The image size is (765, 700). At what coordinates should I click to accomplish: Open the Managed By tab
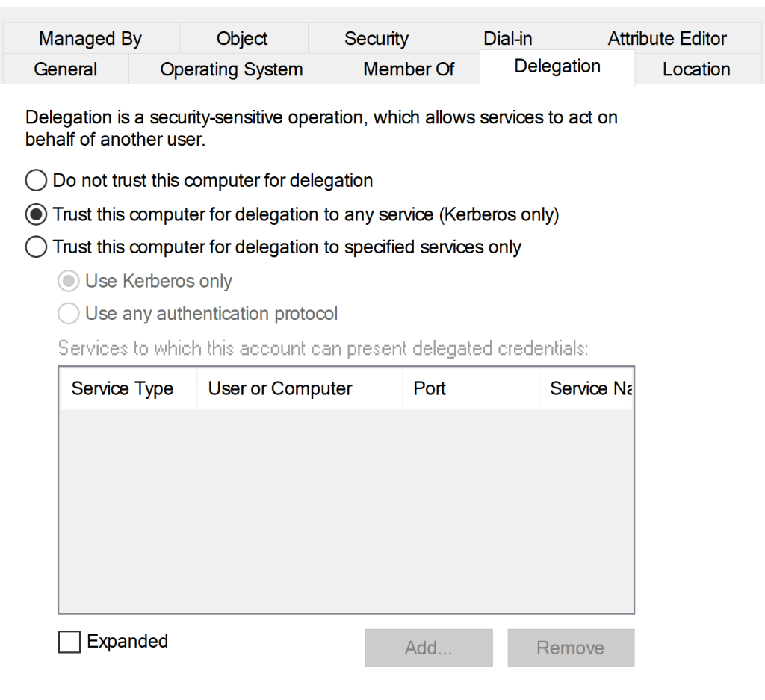90,39
